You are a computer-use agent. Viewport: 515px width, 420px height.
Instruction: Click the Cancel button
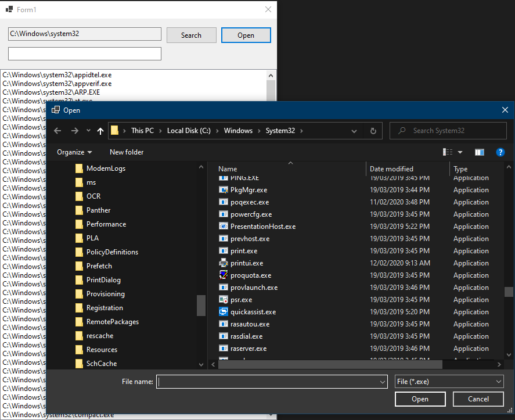478,399
